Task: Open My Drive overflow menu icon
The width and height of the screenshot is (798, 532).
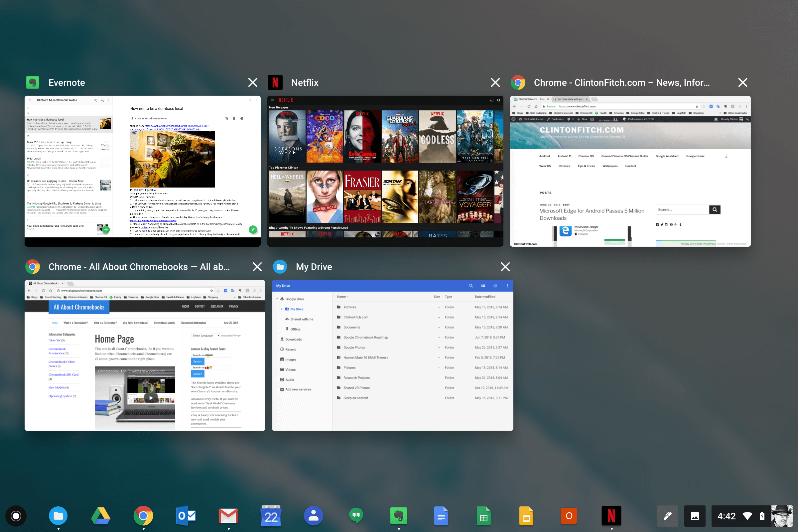Action: (507, 286)
